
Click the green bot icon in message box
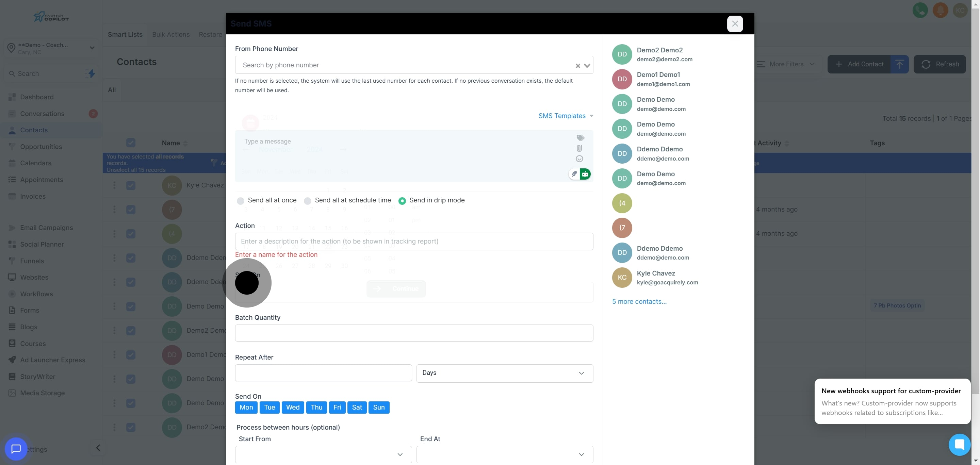(x=585, y=174)
